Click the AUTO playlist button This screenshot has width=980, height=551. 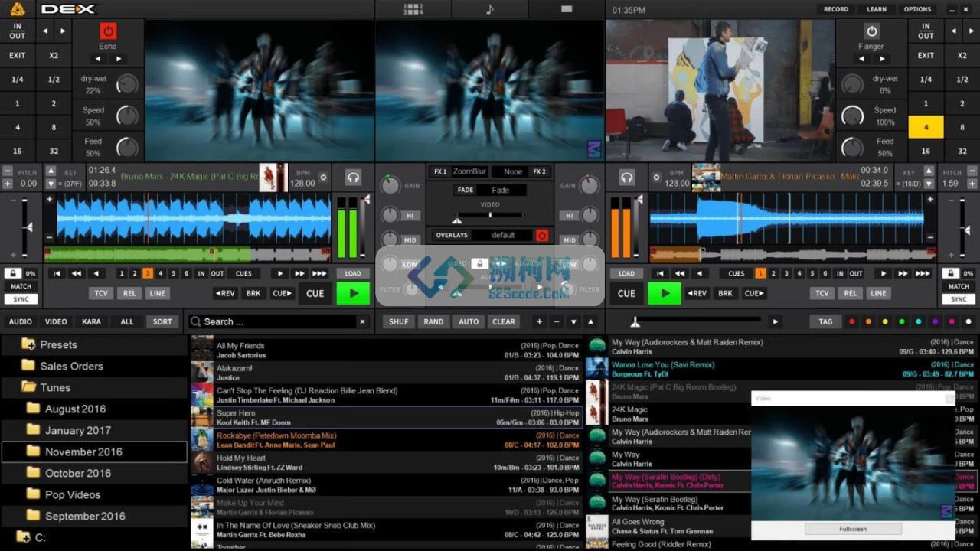469,321
